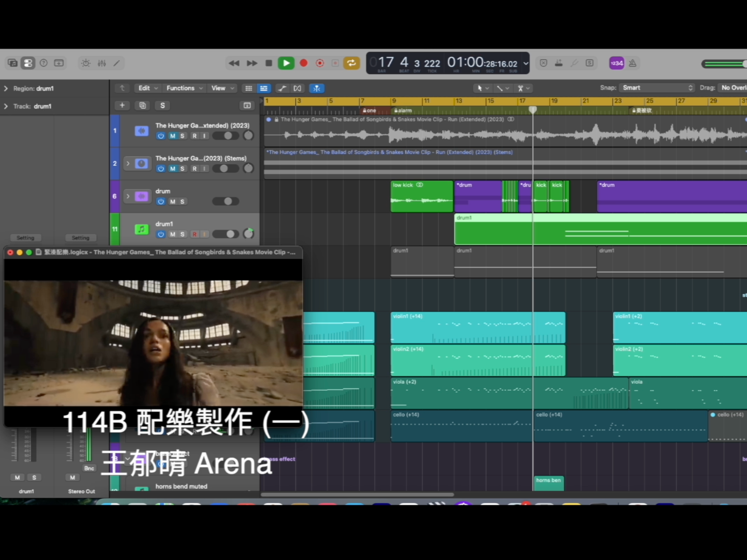Toggle global Solo S button above tracks
Screen dimensions: 747x560
point(163,105)
